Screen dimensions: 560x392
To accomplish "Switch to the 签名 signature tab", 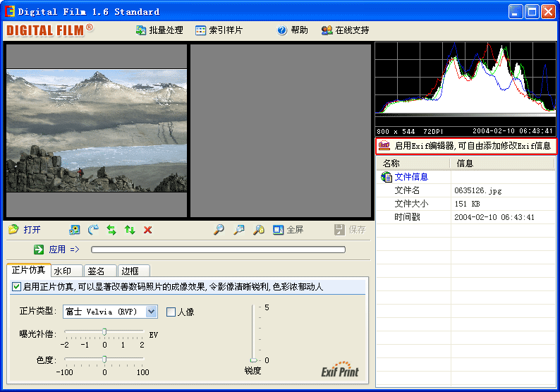I will pos(100,271).
